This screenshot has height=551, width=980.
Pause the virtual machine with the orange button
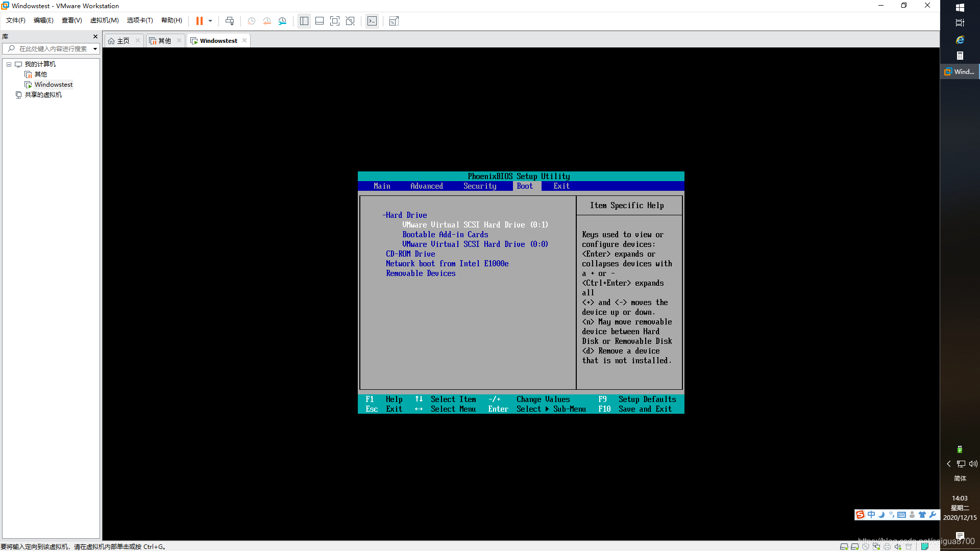click(x=200, y=21)
